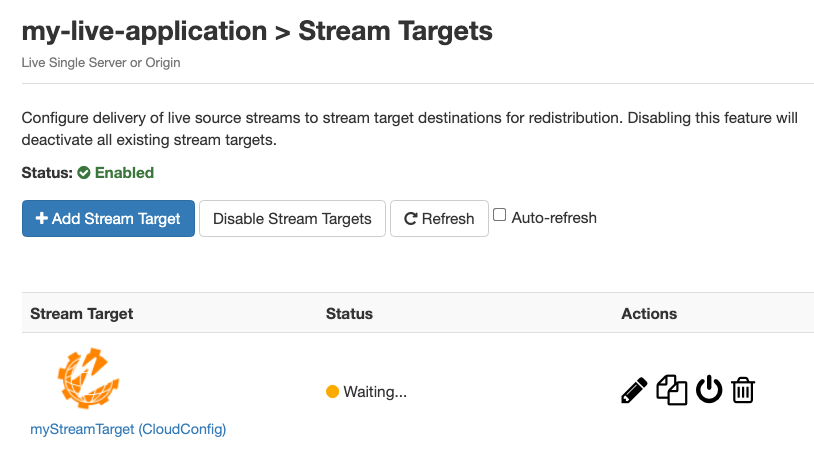Screen dimensions: 814x466
Task: Refresh the stream targets list
Action: click(x=439, y=219)
